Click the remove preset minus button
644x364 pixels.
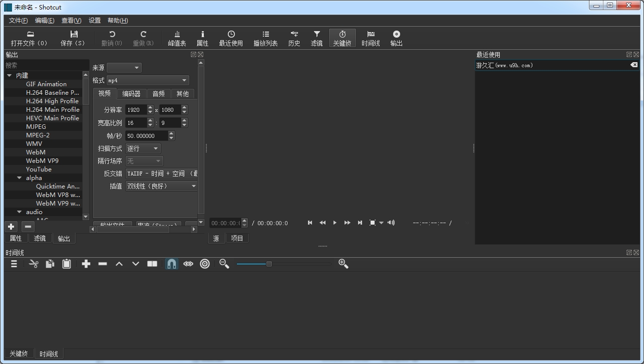pyautogui.click(x=28, y=227)
